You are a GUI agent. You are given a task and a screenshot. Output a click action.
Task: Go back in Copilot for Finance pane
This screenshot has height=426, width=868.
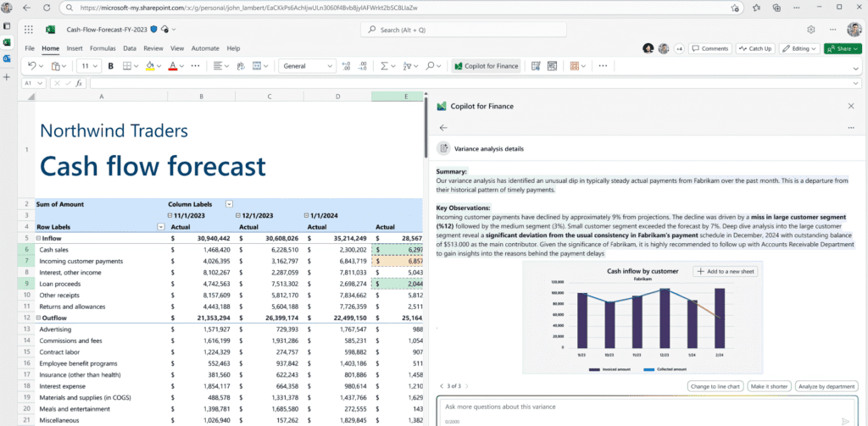click(442, 128)
